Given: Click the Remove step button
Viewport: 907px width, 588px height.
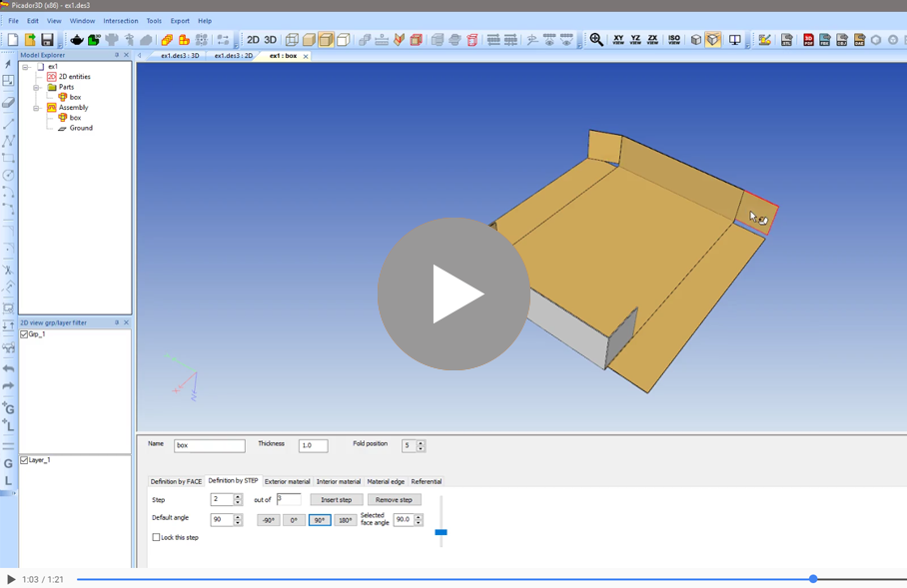Looking at the screenshot, I should pos(394,499).
